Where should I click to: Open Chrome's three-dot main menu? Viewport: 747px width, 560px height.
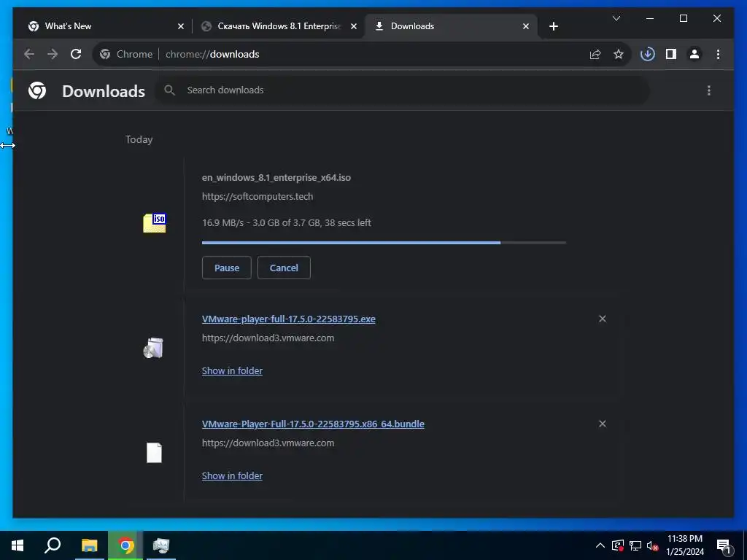click(718, 54)
